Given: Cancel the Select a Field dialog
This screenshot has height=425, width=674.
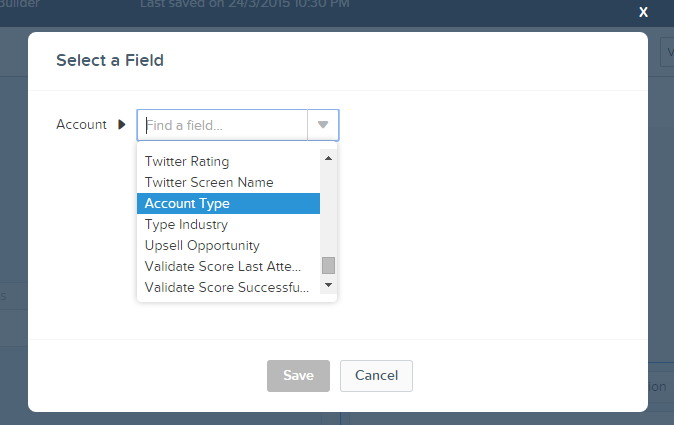Looking at the screenshot, I should [x=376, y=376].
